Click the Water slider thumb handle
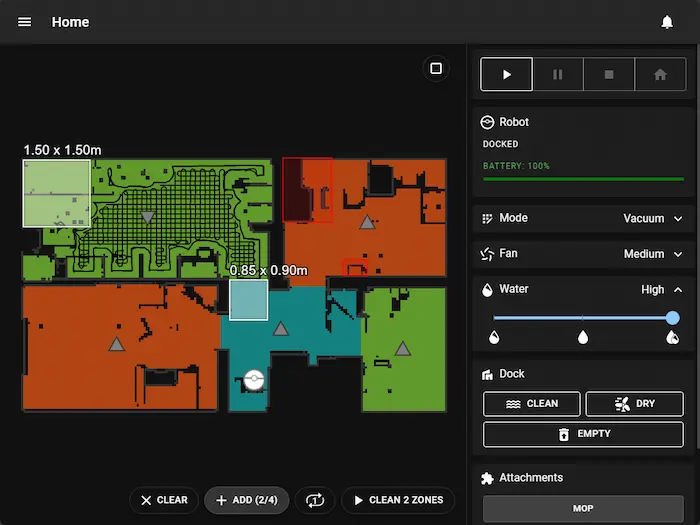 tap(672, 318)
